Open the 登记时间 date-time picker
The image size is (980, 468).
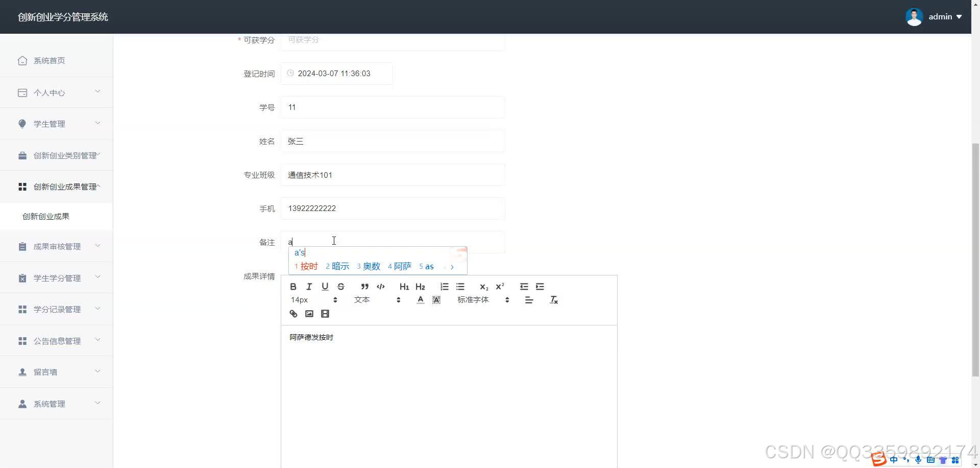pos(336,74)
